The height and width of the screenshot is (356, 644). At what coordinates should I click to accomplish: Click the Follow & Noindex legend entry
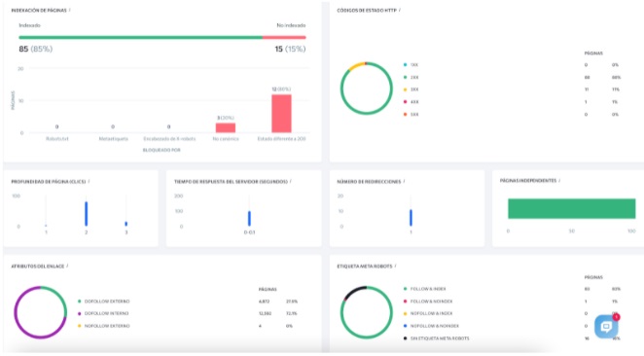point(428,302)
